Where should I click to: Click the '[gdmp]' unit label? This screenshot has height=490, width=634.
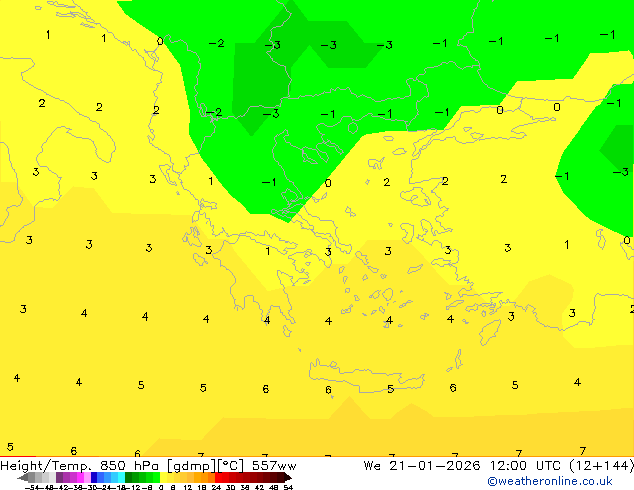pyautogui.click(x=191, y=466)
